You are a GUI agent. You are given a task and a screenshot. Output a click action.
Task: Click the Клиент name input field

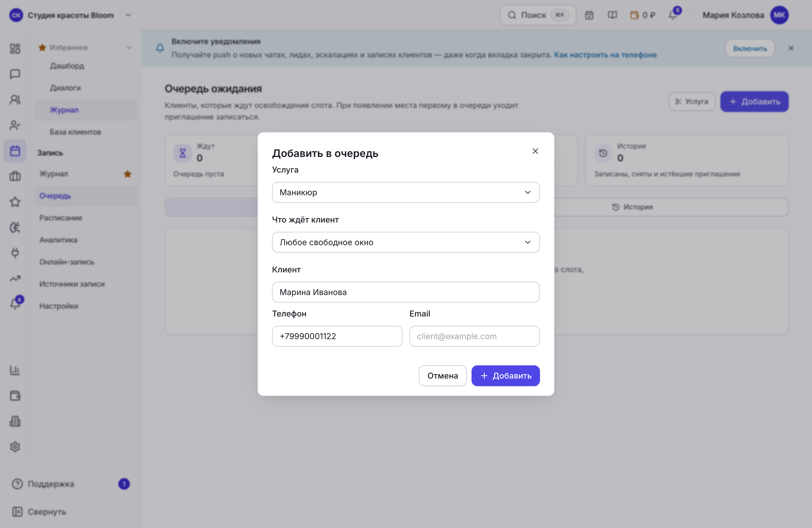406,292
